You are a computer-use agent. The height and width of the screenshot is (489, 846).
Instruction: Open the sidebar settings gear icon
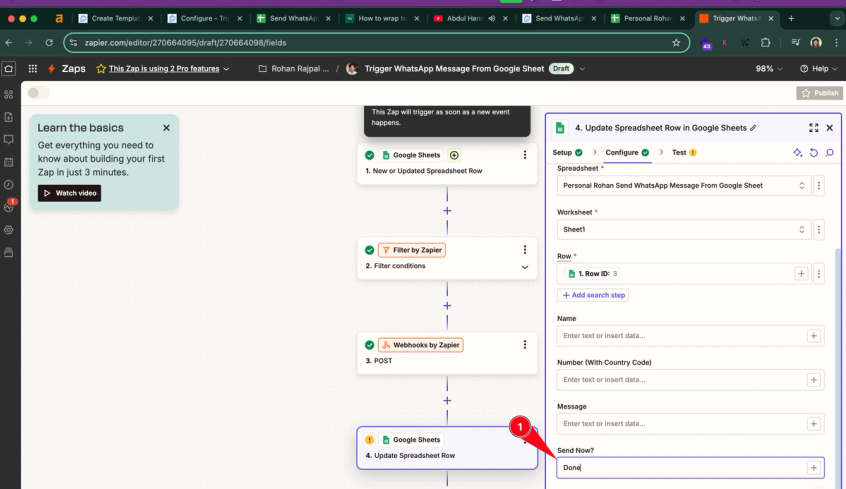[x=9, y=230]
